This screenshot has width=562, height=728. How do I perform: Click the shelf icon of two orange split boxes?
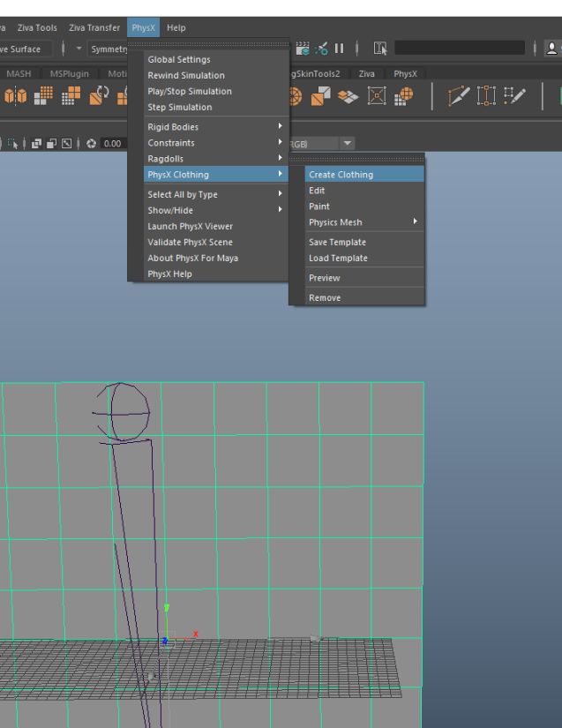tap(15, 96)
